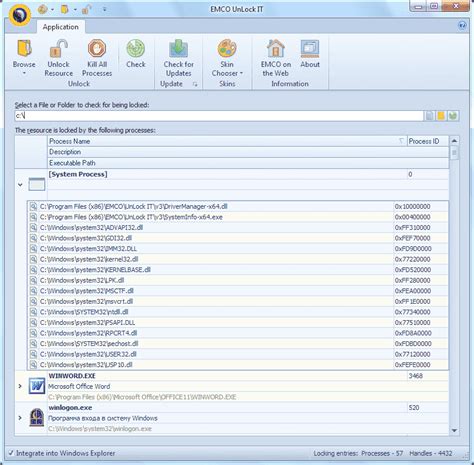Sort by Process Name column header
The width and height of the screenshot is (474, 465).
click(227, 141)
